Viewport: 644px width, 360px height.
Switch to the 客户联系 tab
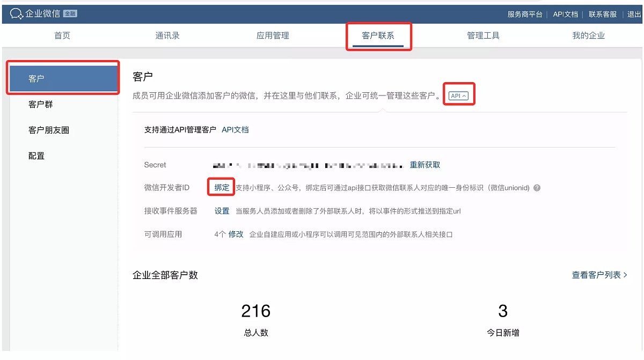click(x=378, y=36)
